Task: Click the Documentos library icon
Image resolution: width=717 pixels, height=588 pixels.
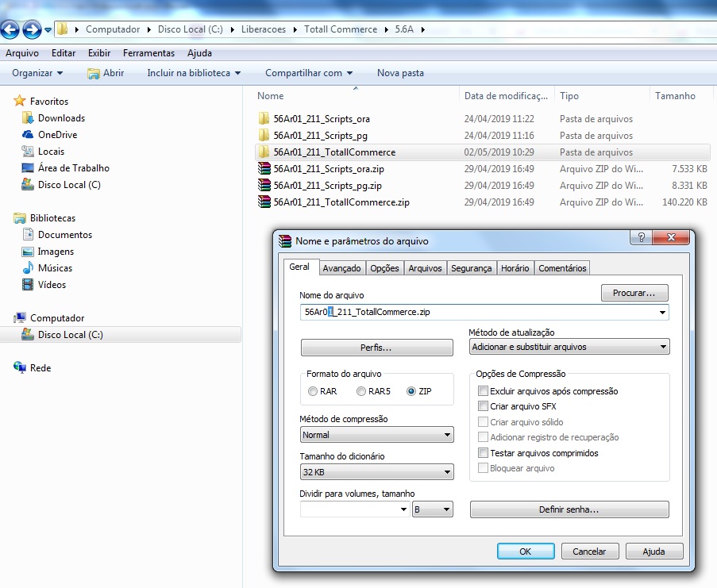Action: tap(28, 234)
